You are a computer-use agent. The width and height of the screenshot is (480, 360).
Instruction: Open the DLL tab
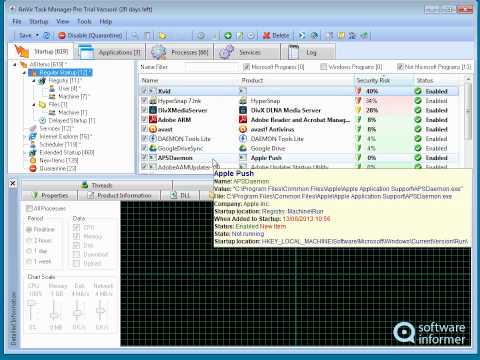180,196
